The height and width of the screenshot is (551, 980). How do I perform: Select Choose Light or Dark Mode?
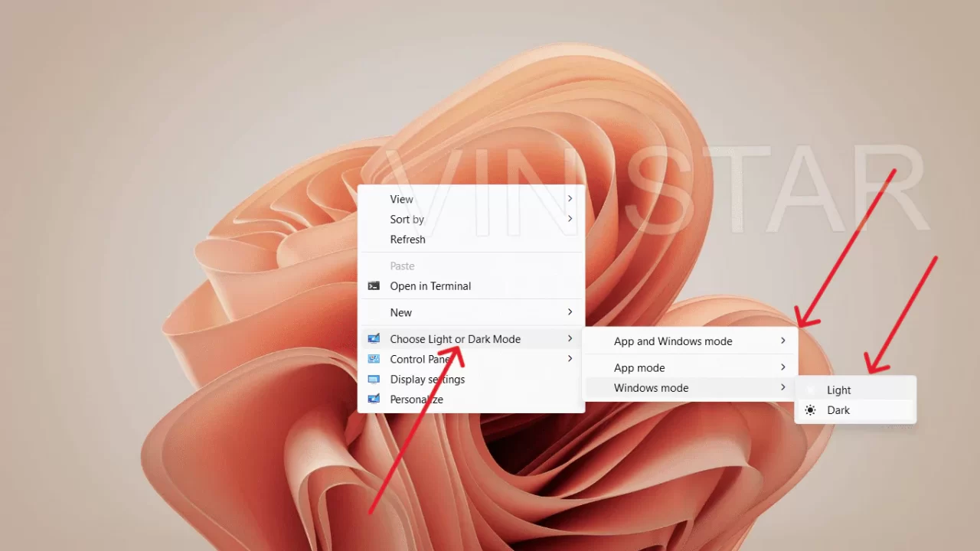click(x=471, y=339)
